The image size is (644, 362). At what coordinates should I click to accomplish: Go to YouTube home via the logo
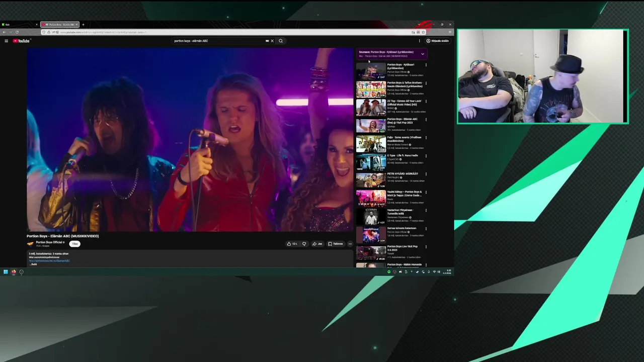22,41
